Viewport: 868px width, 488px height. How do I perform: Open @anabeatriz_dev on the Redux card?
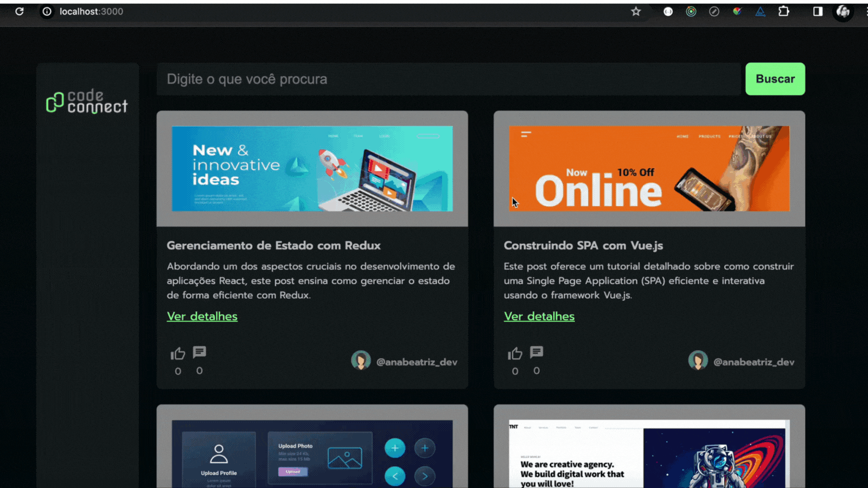(x=417, y=362)
